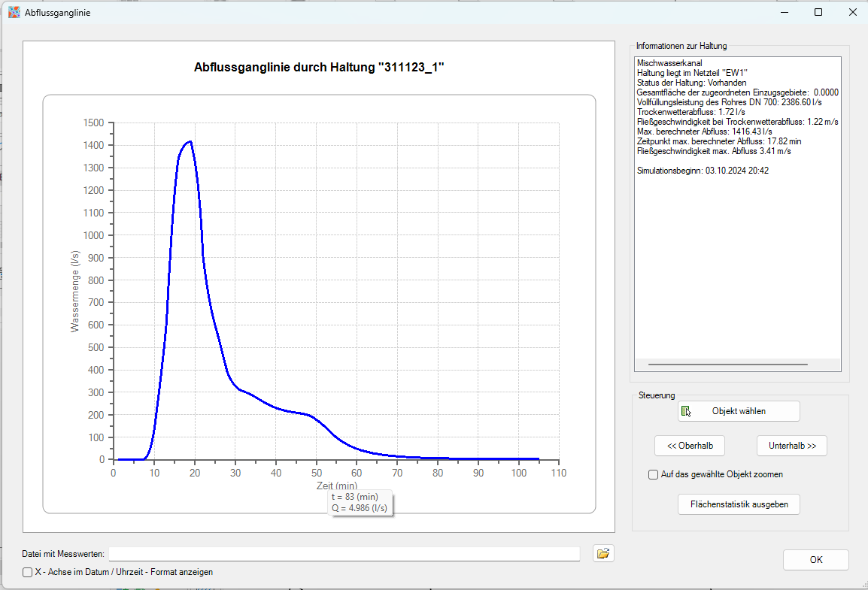The image size is (868, 590).
Task: Maximize the Abflussganglinie window
Action: [x=818, y=13]
